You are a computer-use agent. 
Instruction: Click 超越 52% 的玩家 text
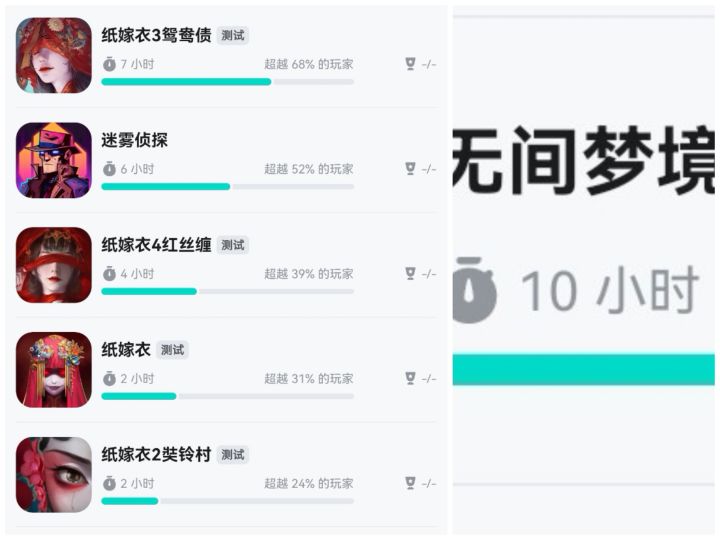(x=308, y=169)
